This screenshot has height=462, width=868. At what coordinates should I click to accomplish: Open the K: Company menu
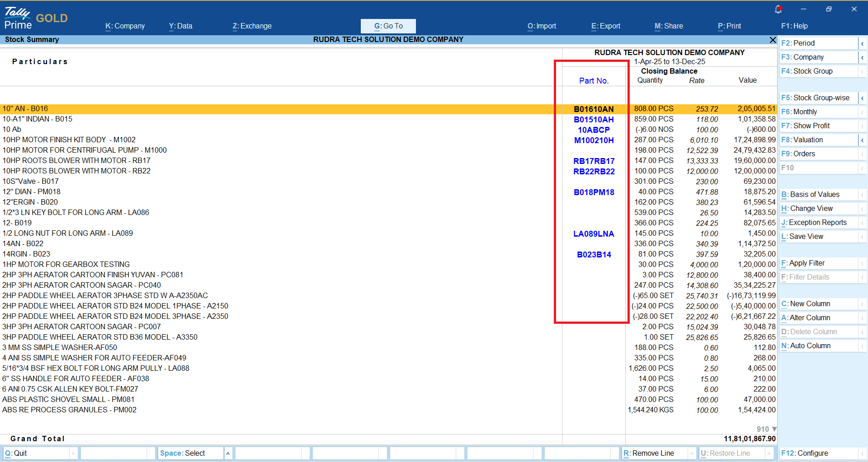[x=125, y=26]
